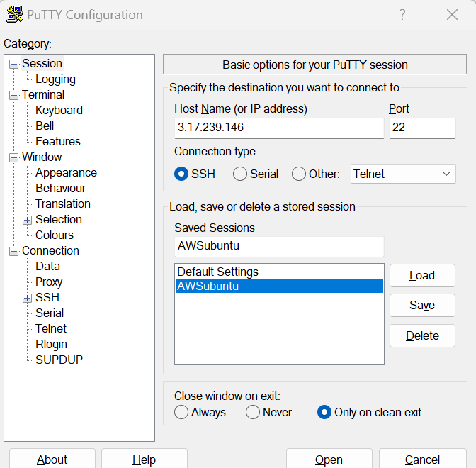
Task: Collapse the Terminal category tree
Action: pyautogui.click(x=13, y=95)
